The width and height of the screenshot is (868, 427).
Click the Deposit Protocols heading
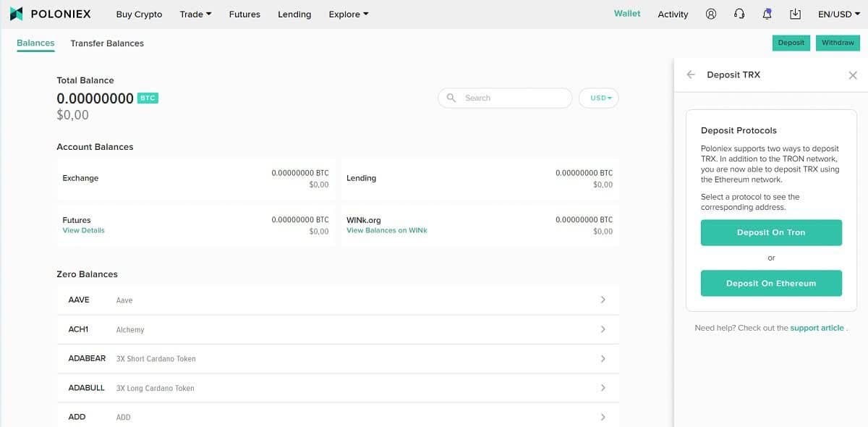coord(739,130)
